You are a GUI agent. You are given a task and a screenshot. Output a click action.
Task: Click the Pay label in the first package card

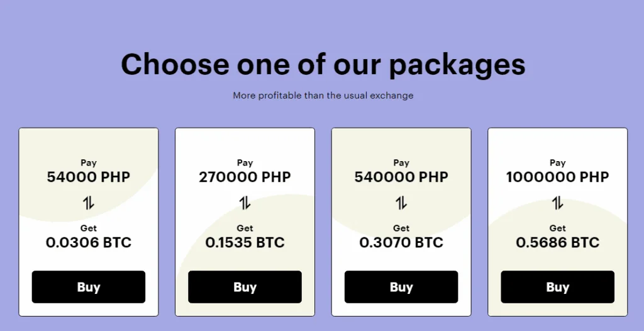pyautogui.click(x=89, y=163)
